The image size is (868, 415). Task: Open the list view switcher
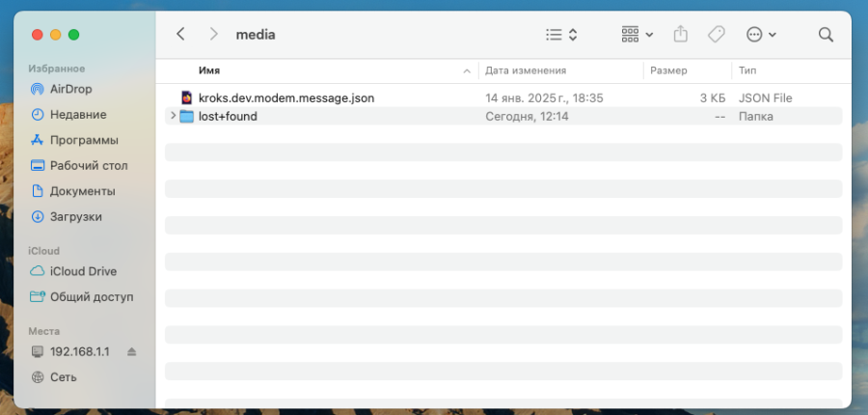tap(561, 34)
